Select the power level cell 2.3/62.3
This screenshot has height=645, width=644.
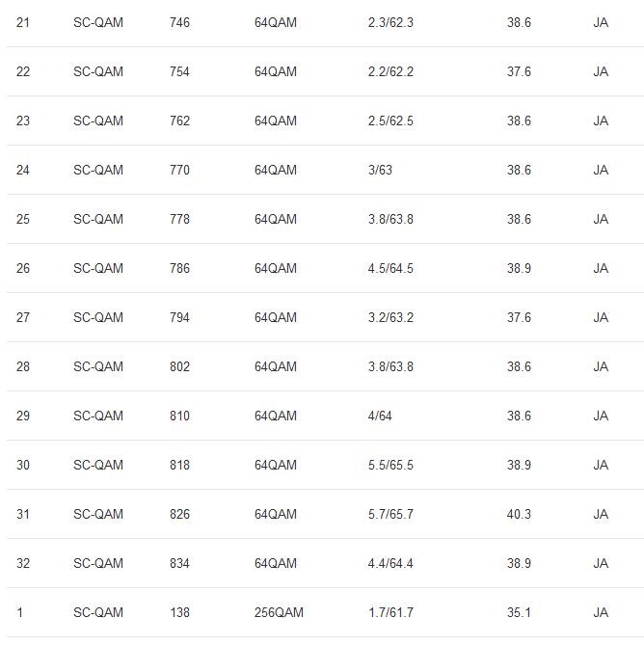click(390, 22)
